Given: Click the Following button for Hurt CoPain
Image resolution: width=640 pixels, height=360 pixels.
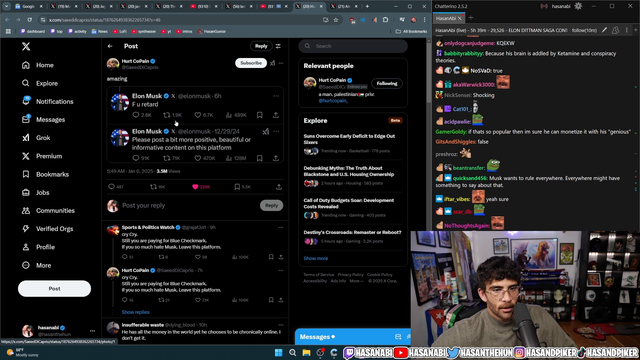Looking at the screenshot, I should pos(387,84).
